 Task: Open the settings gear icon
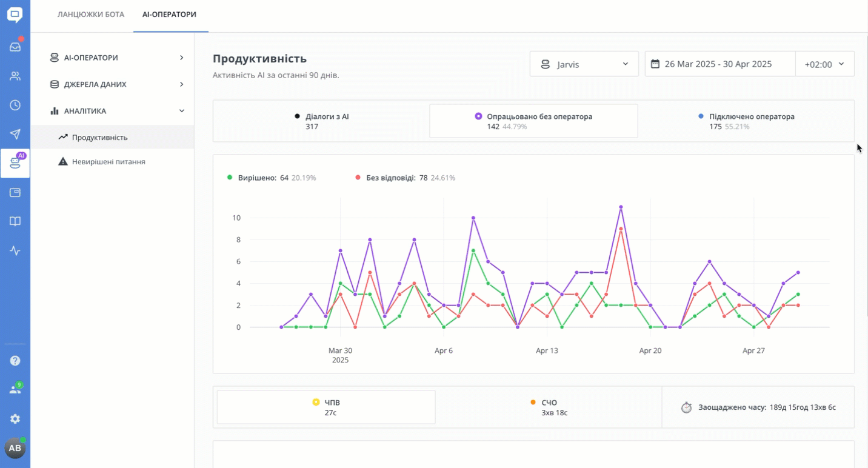(x=15, y=419)
